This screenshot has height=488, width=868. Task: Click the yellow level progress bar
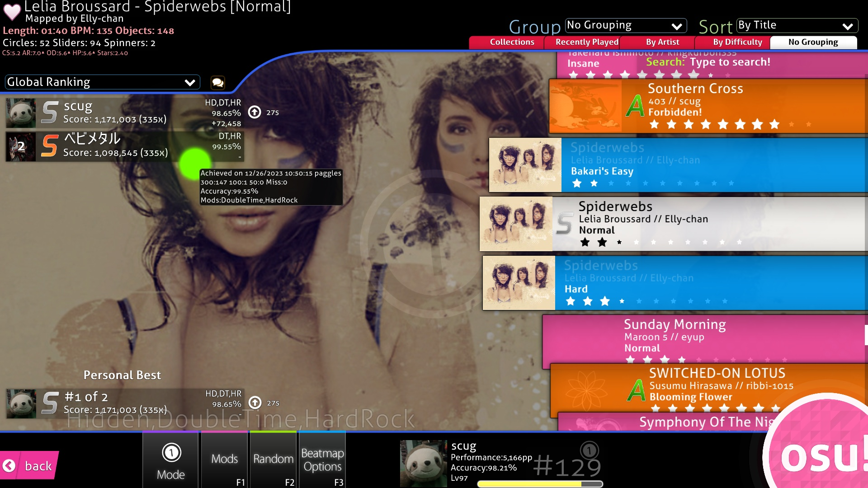coord(540,484)
